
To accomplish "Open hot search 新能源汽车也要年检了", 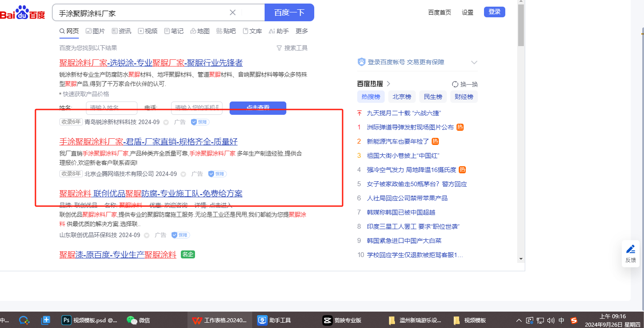I will click(398, 141).
